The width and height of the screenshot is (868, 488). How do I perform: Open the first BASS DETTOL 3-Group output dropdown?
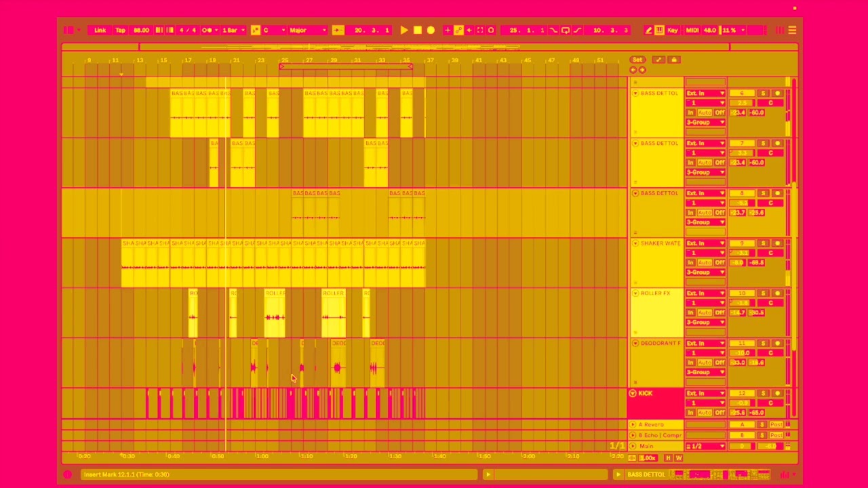[x=705, y=123]
